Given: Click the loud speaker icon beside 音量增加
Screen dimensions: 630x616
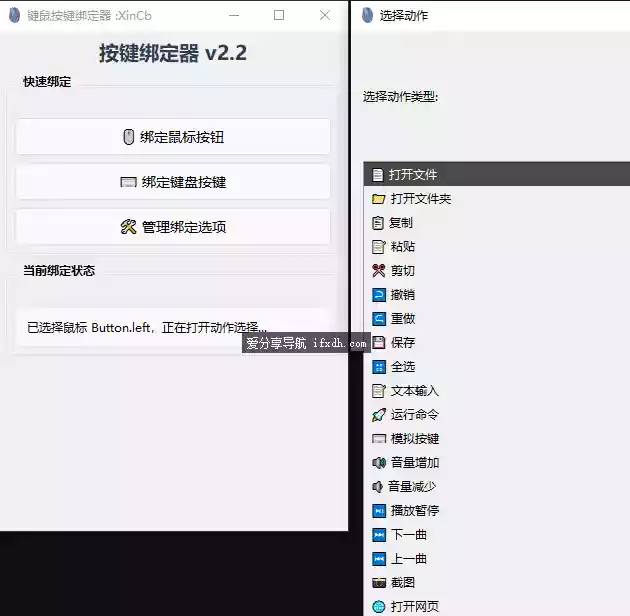Looking at the screenshot, I should click(378, 463).
